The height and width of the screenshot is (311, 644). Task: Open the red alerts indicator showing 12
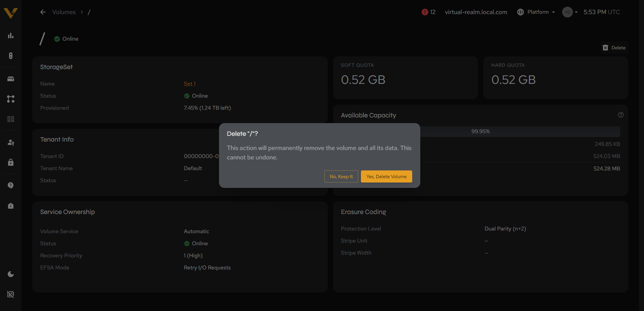428,12
